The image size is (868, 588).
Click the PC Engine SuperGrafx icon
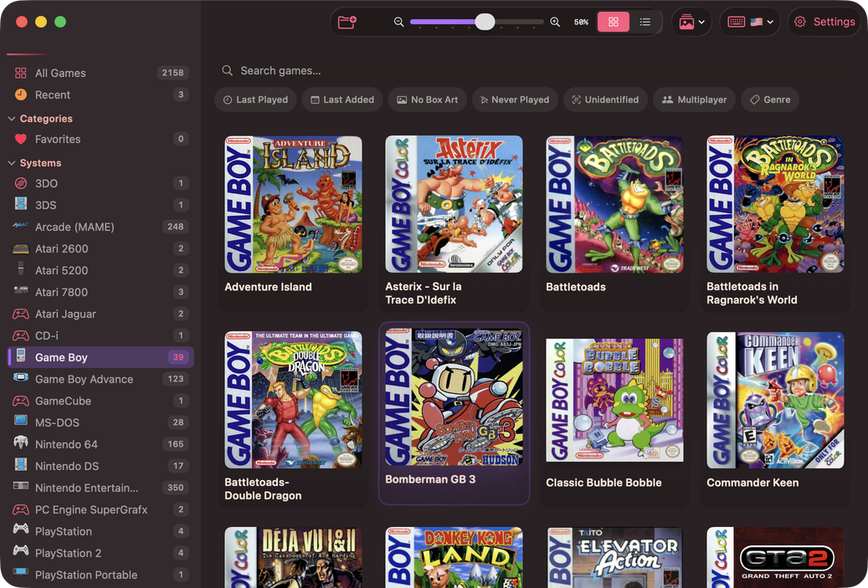pyautogui.click(x=20, y=509)
